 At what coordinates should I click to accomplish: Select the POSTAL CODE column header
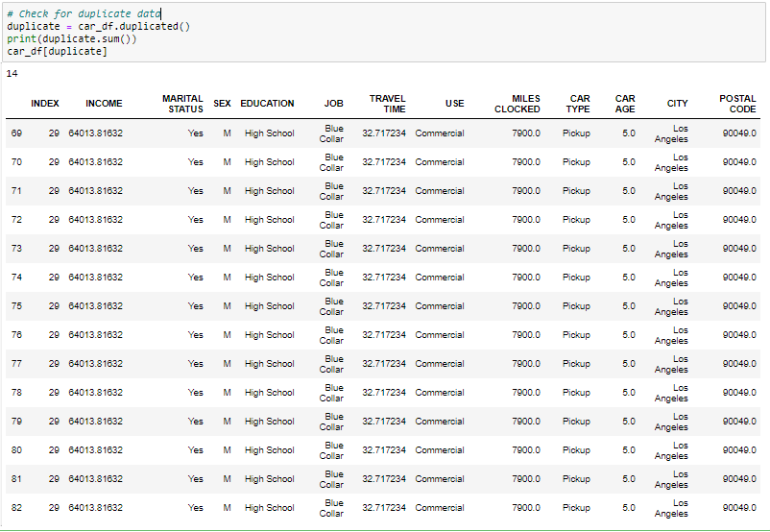(x=737, y=104)
